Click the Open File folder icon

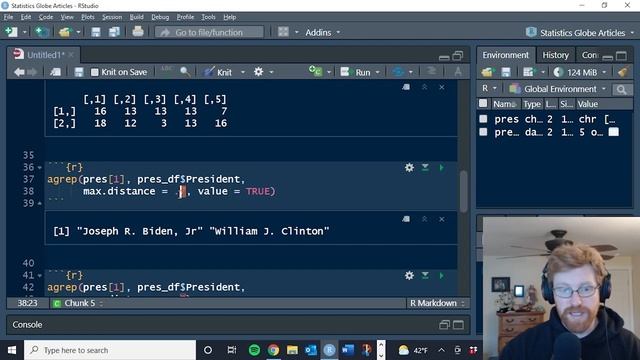point(64,32)
